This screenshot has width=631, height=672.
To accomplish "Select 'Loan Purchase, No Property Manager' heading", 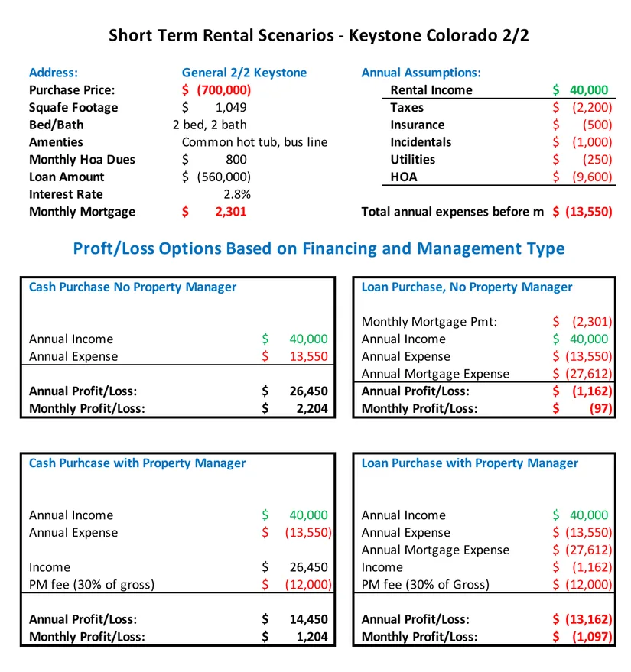I will click(x=467, y=287).
